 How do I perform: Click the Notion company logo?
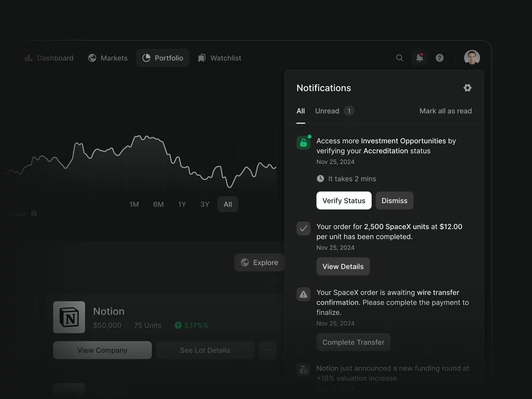coord(69,317)
